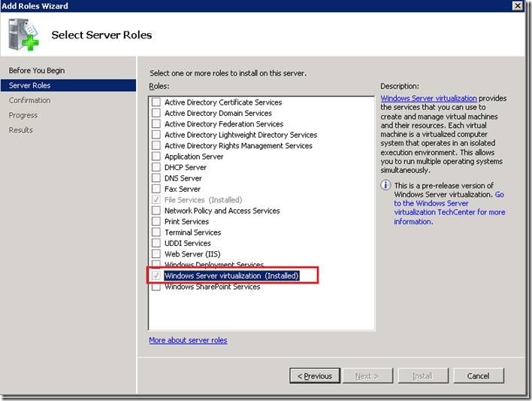Screen dimensions: 532x401
Task: Check Windows SharePoint Services checkbox
Action: (156, 287)
